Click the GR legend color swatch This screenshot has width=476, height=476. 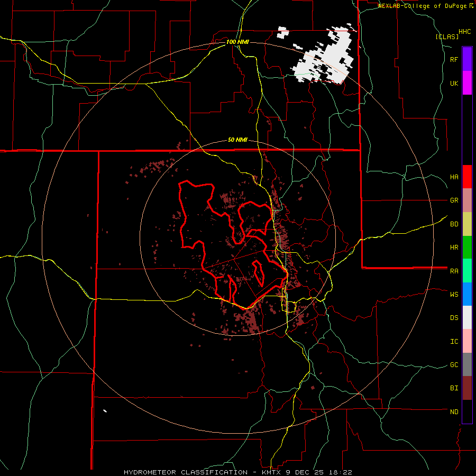467,200
